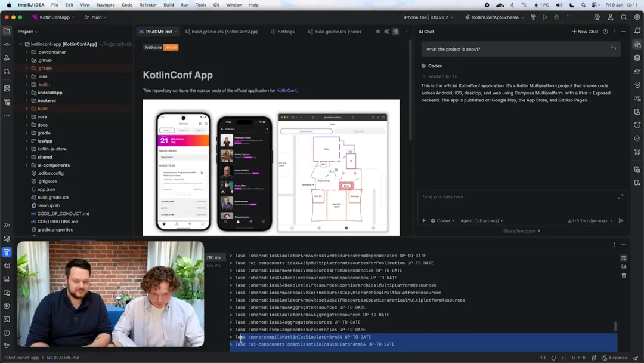Open IDE settings gear icon
Screen dimensions: 644x363
pos(637,17)
